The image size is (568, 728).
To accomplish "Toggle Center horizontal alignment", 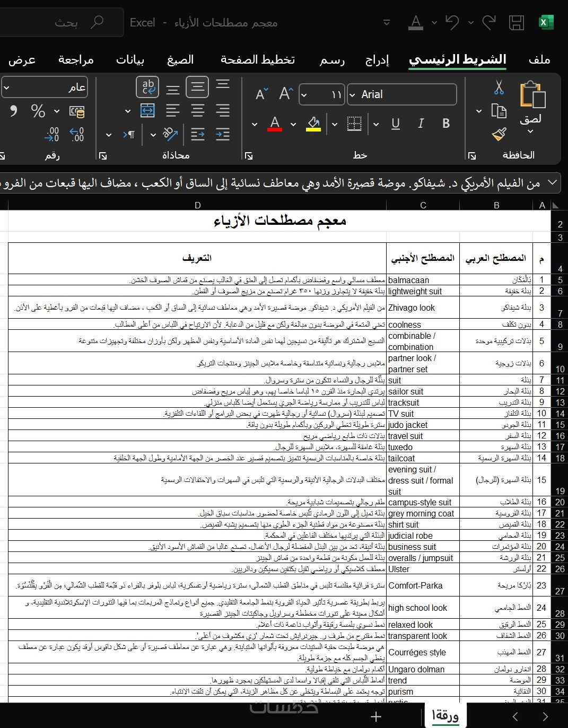I will 198,111.
